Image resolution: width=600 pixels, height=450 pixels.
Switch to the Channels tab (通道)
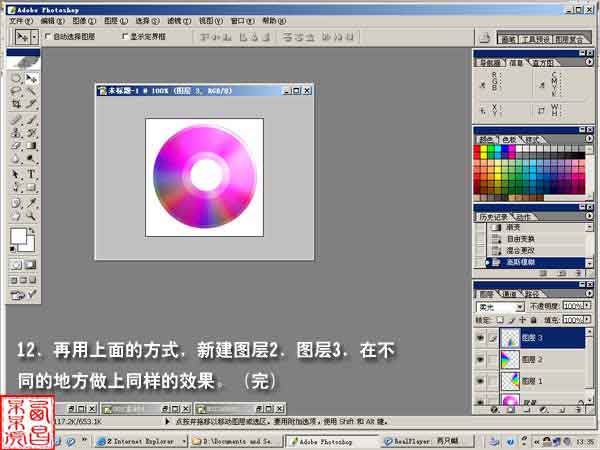[509, 294]
